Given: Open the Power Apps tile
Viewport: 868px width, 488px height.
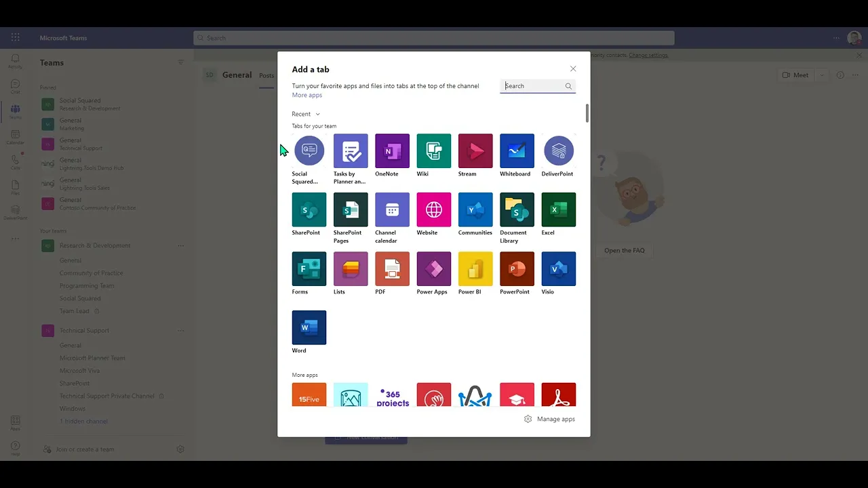Looking at the screenshot, I should tap(434, 268).
